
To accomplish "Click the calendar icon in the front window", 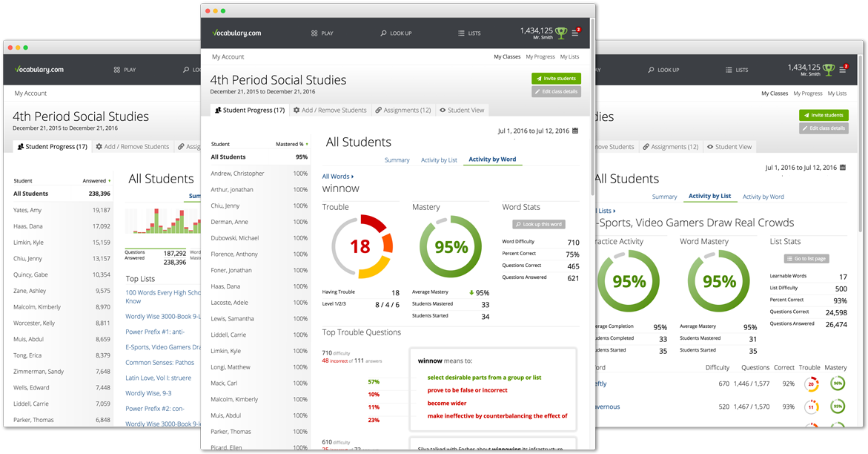I will (576, 131).
